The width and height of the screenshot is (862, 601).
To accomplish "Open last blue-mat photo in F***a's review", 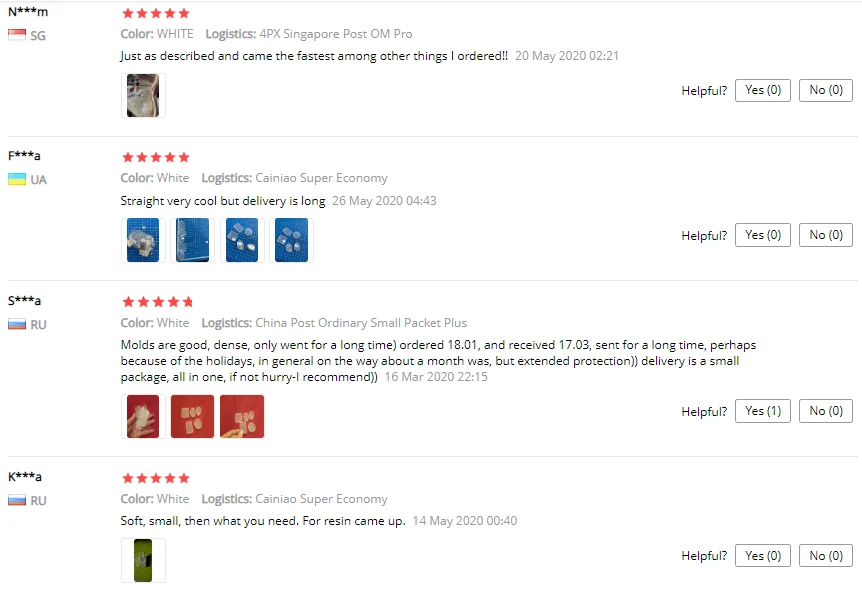I will (x=291, y=240).
